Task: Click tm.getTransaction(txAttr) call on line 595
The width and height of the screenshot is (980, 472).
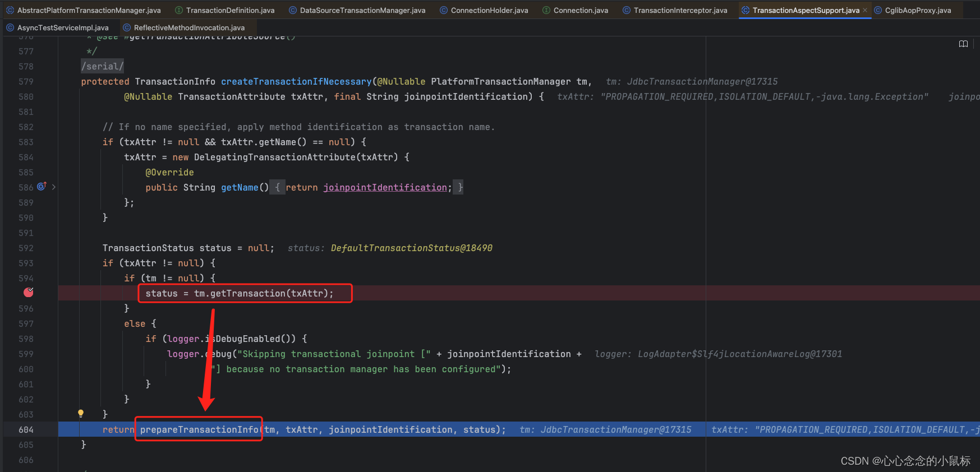Action: 261,293
